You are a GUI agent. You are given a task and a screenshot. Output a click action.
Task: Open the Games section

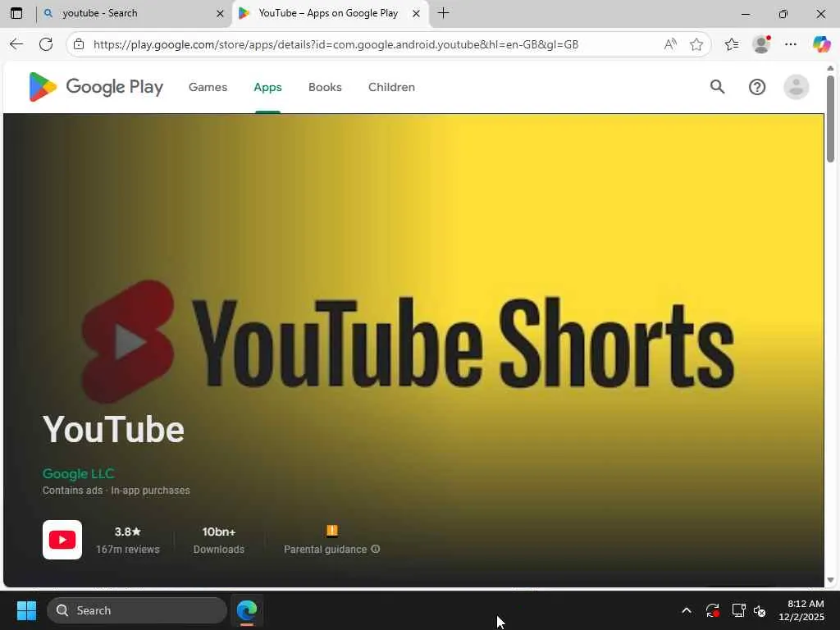208,87
